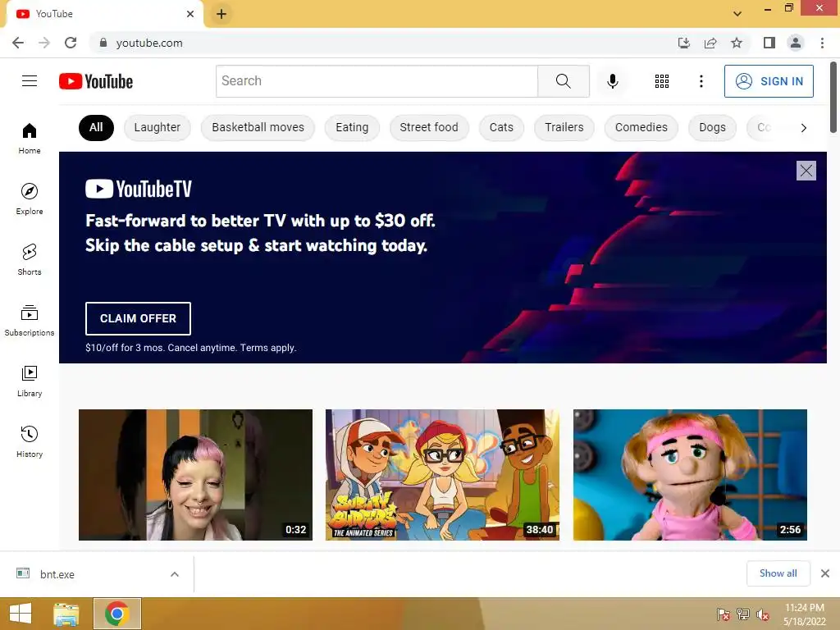
Task: Go back in browser
Action: (18, 43)
